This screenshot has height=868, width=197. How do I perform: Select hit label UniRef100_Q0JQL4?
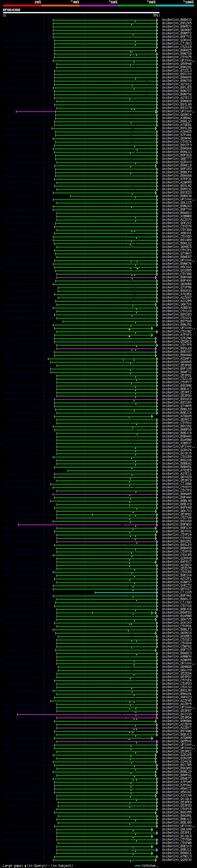[177, 799]
